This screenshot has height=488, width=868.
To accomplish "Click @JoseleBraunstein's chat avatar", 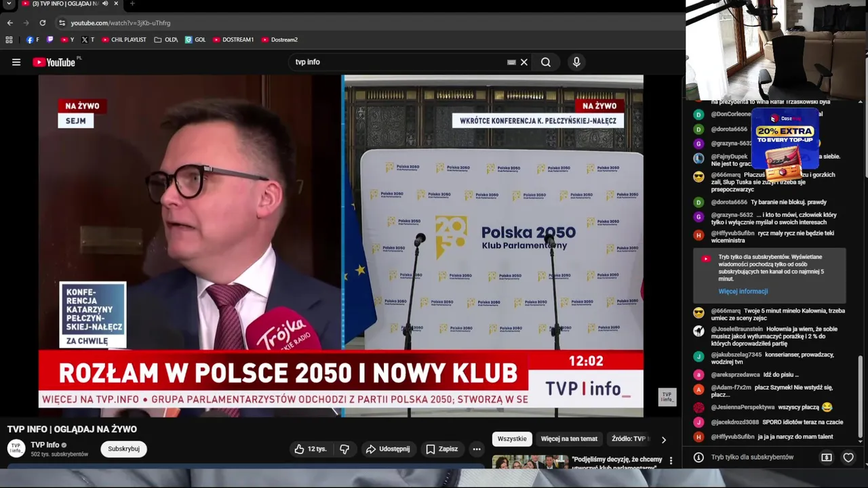I will (x=698, y=331).
